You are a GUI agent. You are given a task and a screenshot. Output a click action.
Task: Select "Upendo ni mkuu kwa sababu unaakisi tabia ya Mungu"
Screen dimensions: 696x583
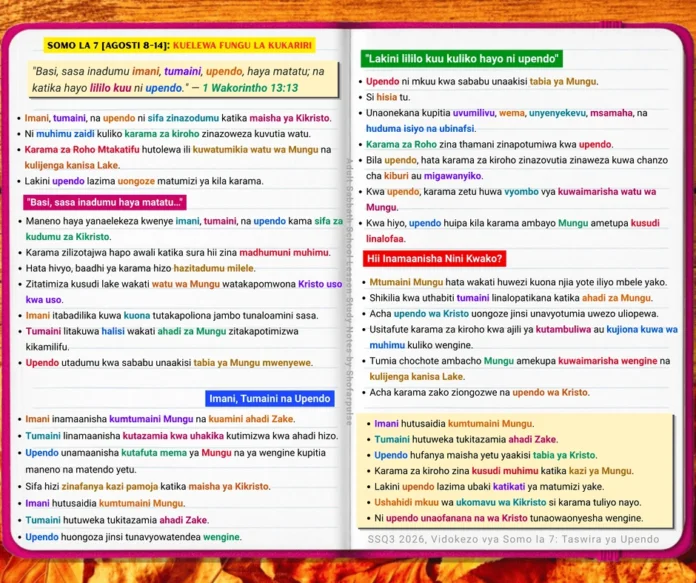[482, 82]
